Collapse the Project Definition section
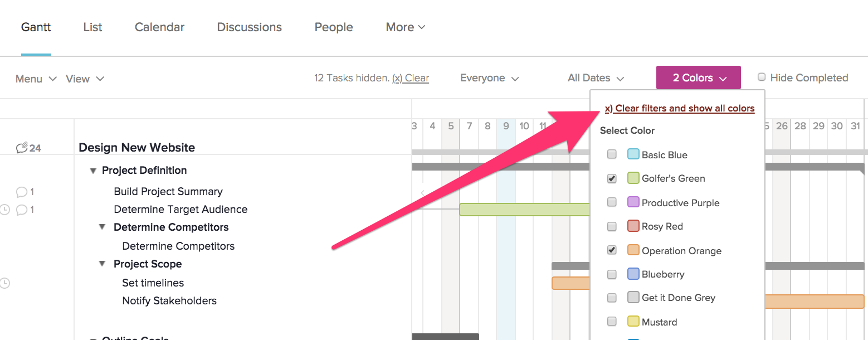The height and width of the screenshot is (340, 868). (93, 171)
